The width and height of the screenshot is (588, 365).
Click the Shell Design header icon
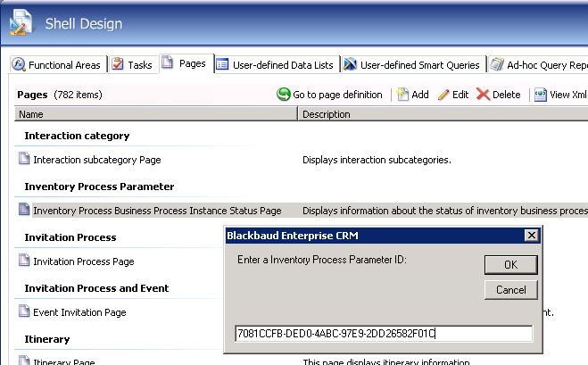tap(21, 23)
